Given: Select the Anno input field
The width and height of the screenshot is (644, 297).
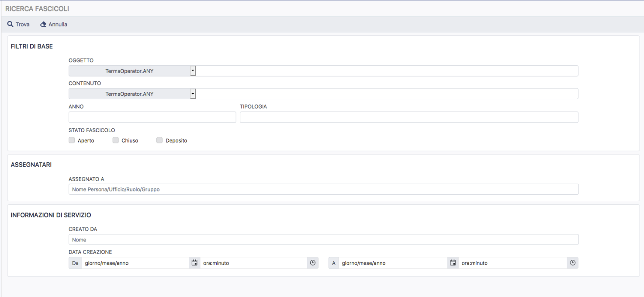Looking at the screenshot, I should [152, 117].
